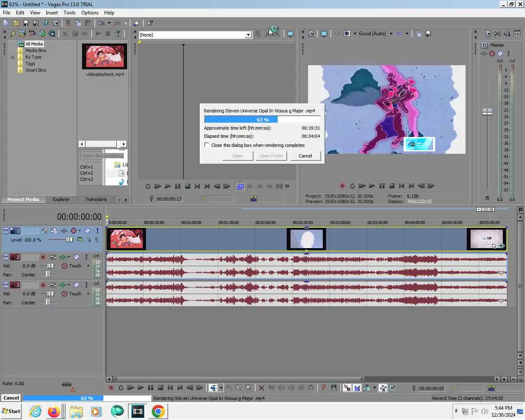
Task: Click the Project Media tab
Action: click(23, 199)
